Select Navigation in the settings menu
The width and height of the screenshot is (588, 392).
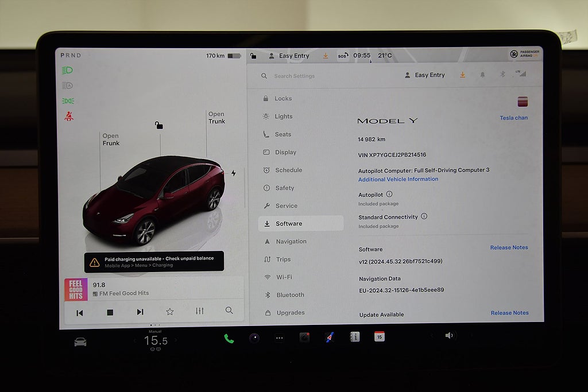tap(291, 242)
